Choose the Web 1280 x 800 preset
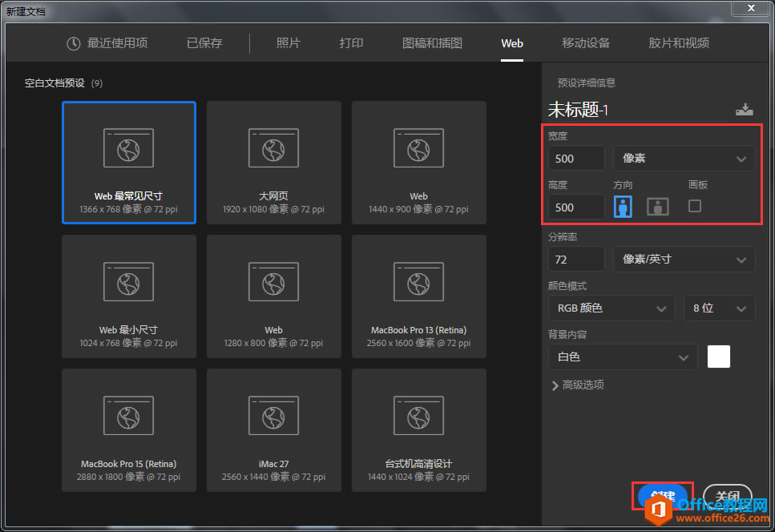Viewport: 775px width, 532px height. [274, 296]
